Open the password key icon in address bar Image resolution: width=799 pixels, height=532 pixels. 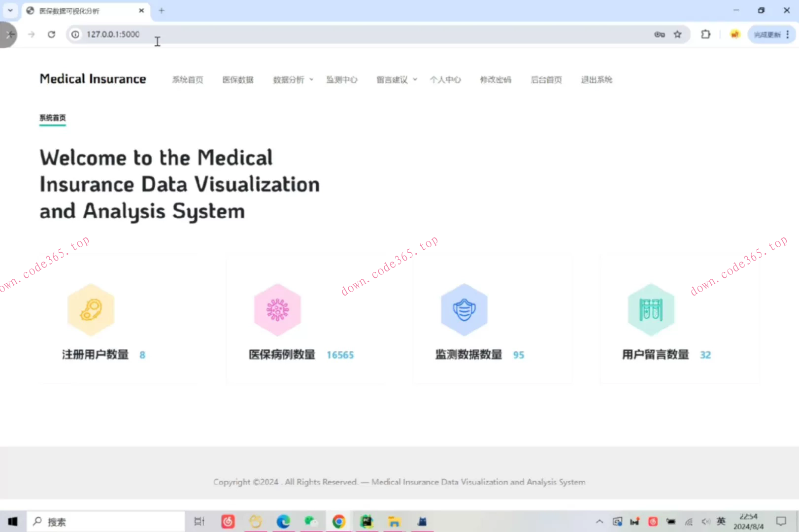[659, 34]
